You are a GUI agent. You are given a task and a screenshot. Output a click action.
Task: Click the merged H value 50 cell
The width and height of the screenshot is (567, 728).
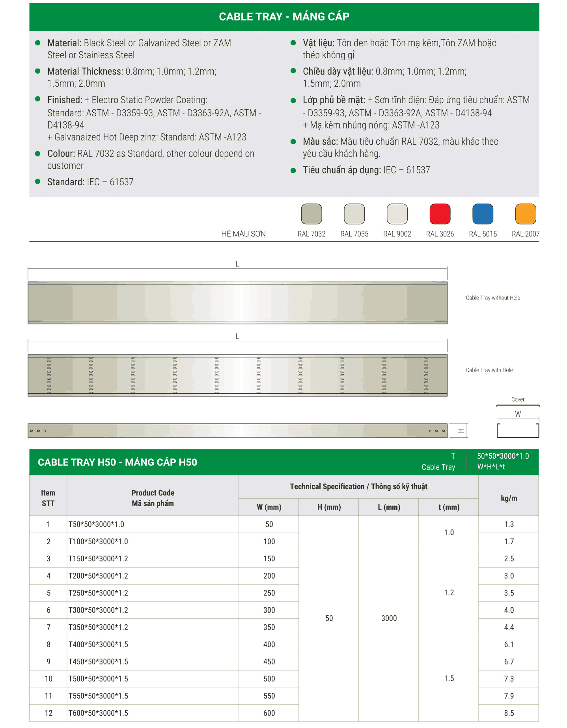pos(329,618)
